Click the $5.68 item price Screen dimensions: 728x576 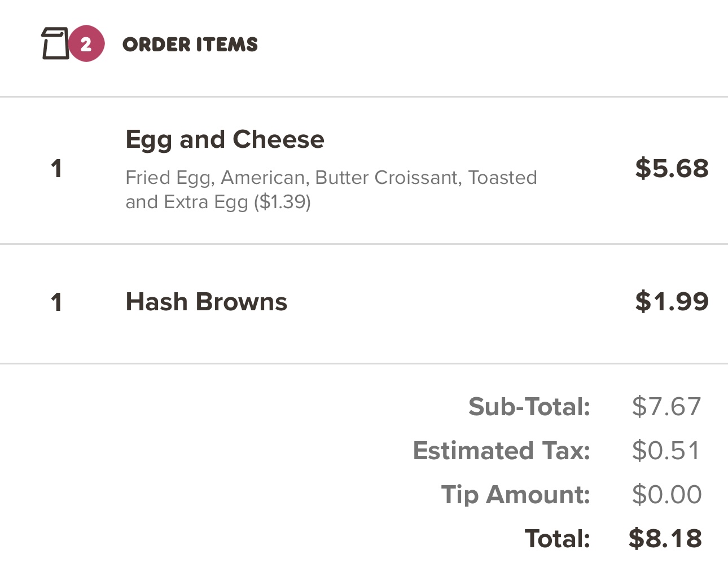pos(671,168)
